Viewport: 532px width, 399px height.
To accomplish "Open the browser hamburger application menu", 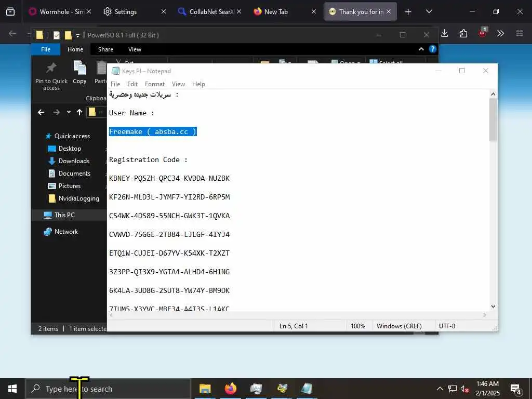I will point(520,33).
